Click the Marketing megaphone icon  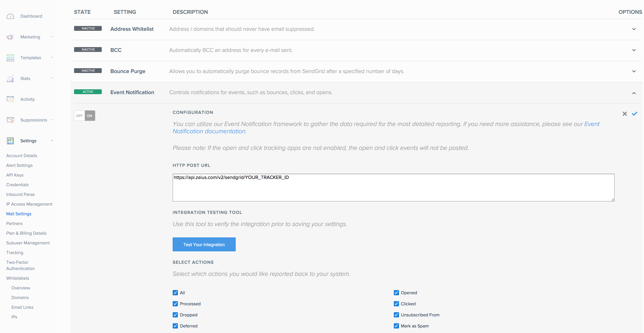click(10, 37)
